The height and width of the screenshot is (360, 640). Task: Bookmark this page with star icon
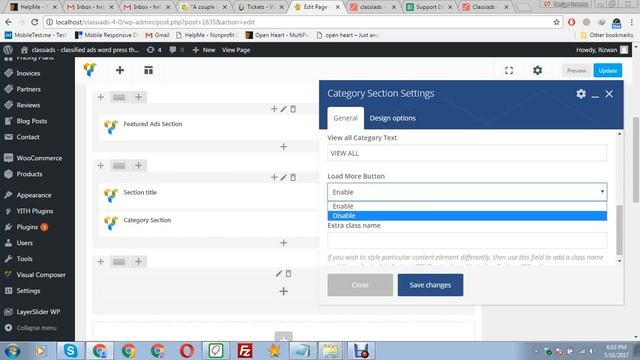(x=556, y=22)
